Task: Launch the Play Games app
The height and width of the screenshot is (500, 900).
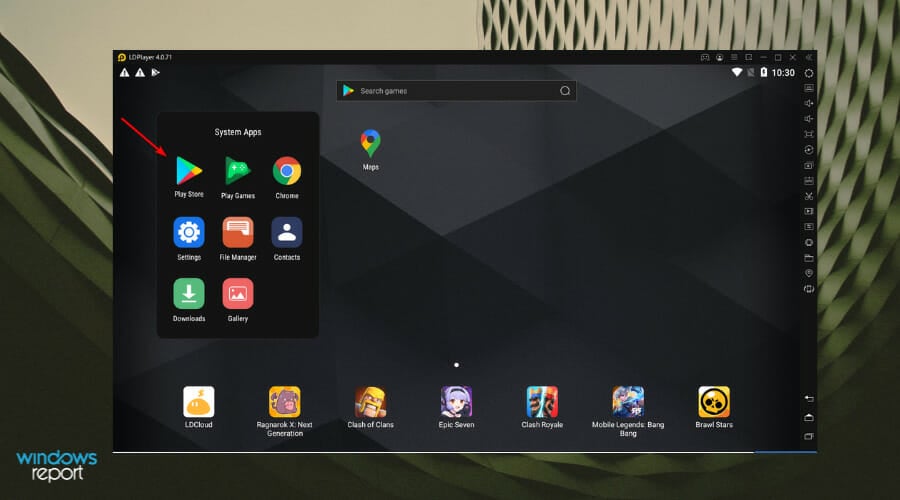Action: tap(238, 171)
